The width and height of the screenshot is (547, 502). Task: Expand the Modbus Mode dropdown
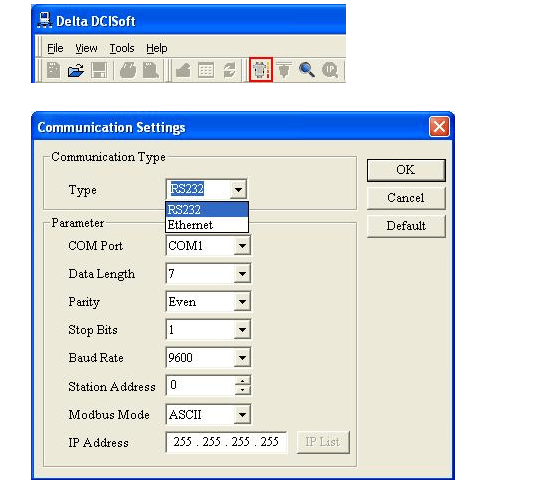[242, 415]
